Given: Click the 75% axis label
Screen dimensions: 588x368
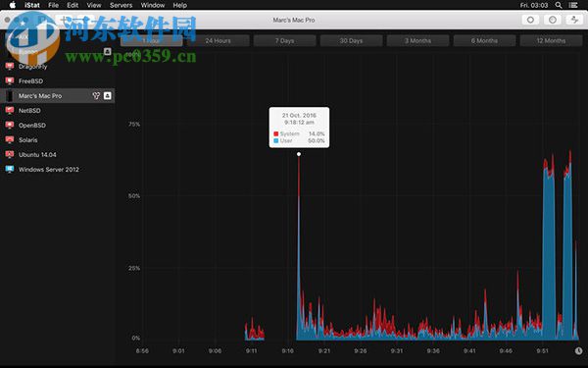Looking at the screenshot, I should [x=134, y=125].
